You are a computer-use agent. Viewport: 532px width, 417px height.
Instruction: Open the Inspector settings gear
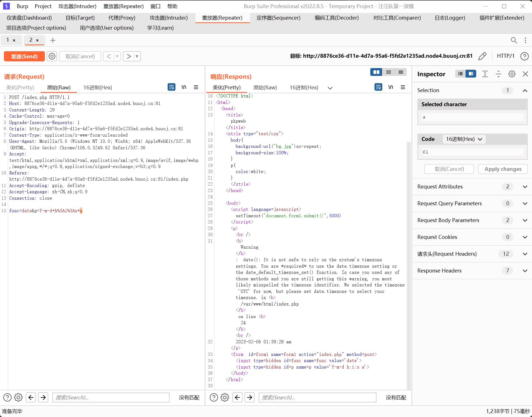pyautogui.click(x=512, y=74)
